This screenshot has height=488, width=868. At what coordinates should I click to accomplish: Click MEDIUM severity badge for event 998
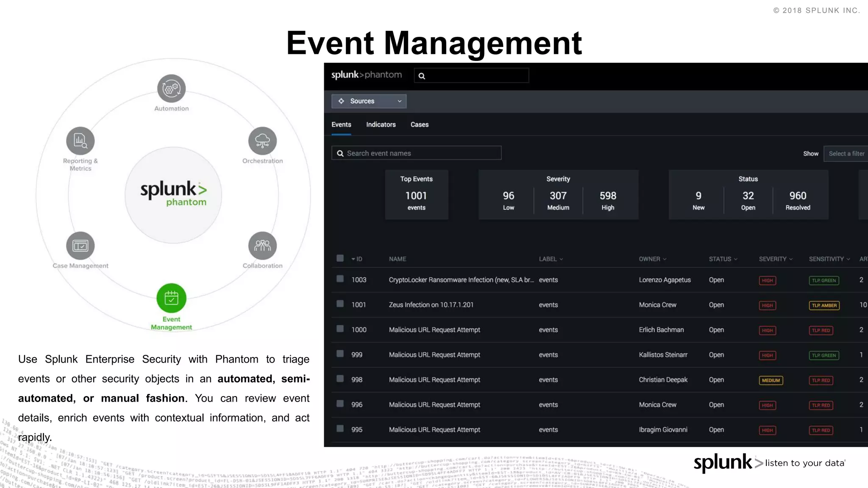click(x=771, y=380)
